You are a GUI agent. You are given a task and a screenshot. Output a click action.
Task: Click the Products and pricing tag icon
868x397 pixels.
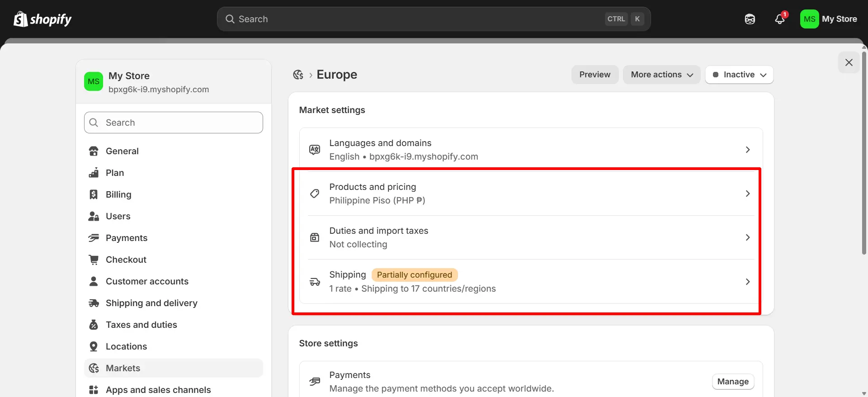click(x=315, y=194)
